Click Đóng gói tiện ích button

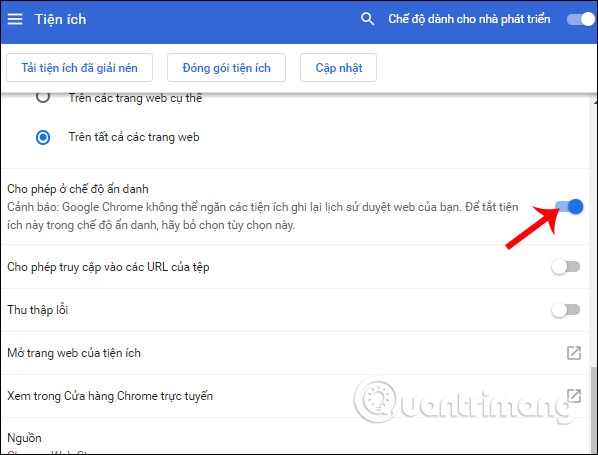pos(226,68)
